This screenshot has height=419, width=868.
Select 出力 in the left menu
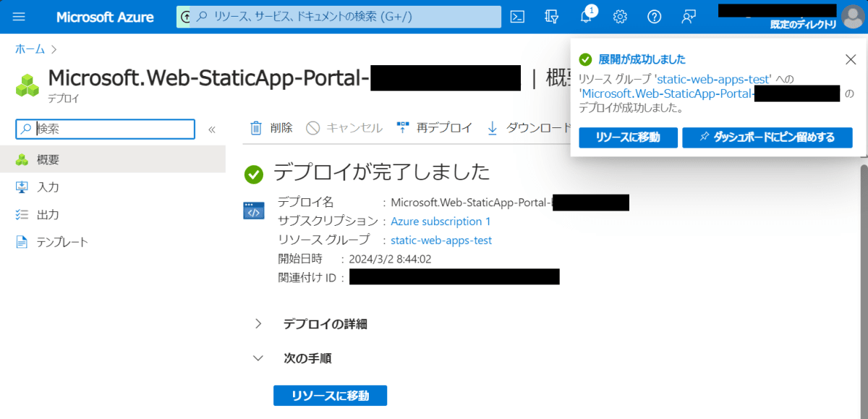click(113, 215)
